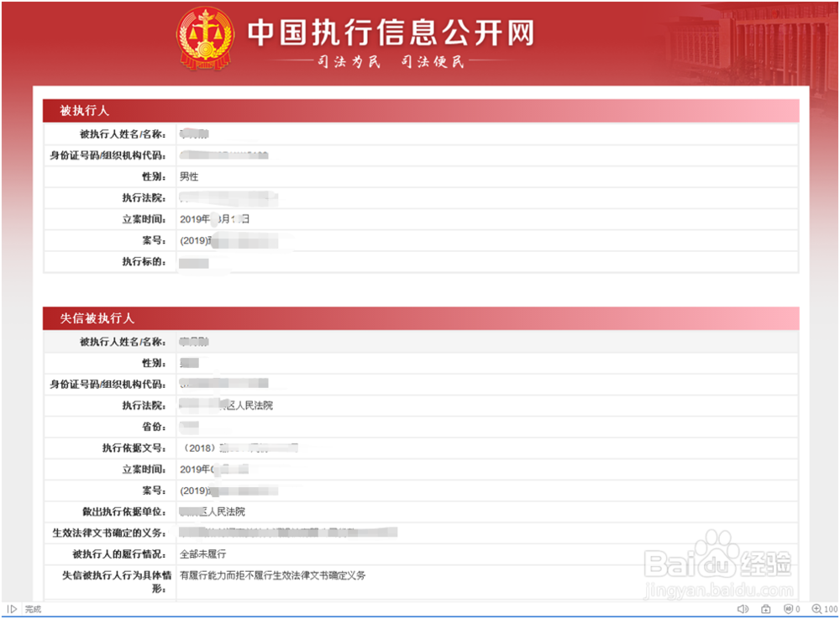The height and width of the screenshot is (619, 840).
Task: Click the speaker icon in the status bar
Action: [x=743, y=609]
